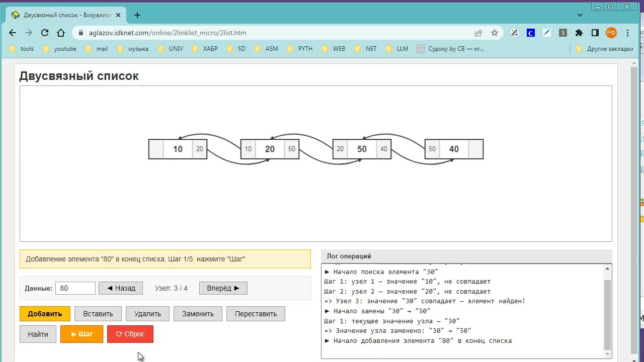Open the Судоку by CB bookmark
The height and width of the screenshot is (362, 644).
(x=451, y=49)
